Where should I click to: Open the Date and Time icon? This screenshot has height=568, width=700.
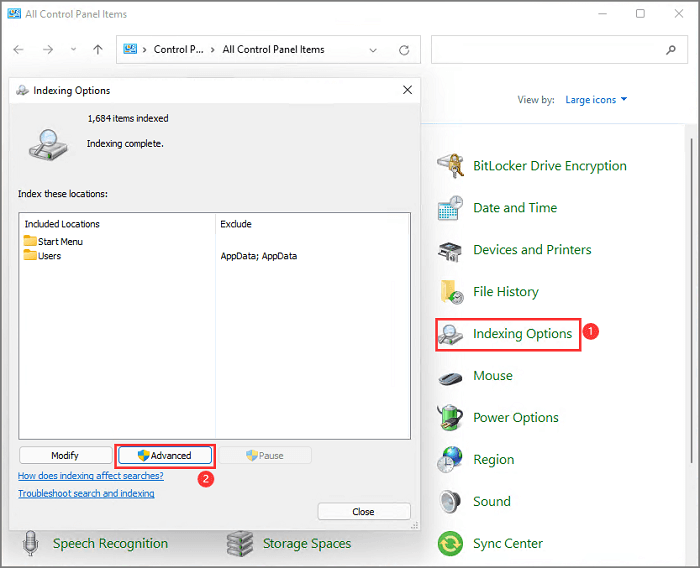click(x=451, y=208)
